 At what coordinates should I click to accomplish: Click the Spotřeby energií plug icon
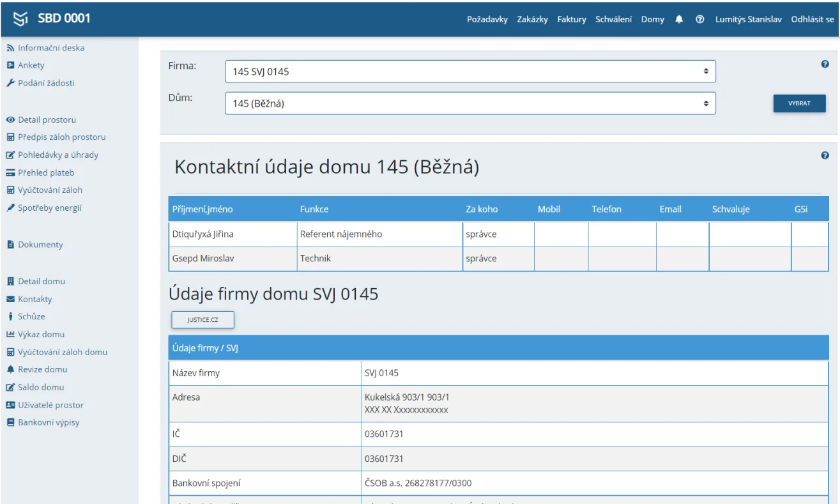click(x=10, y=208)
